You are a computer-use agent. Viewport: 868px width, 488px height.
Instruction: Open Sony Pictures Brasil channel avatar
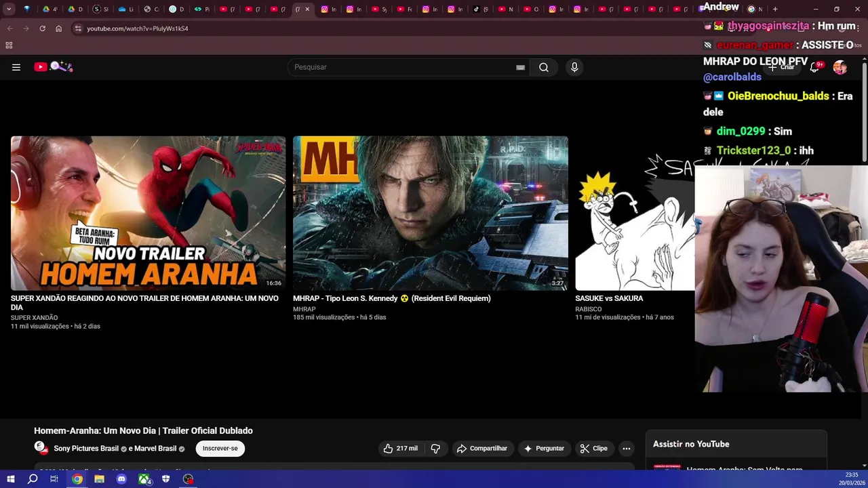(x=41, y=448)
